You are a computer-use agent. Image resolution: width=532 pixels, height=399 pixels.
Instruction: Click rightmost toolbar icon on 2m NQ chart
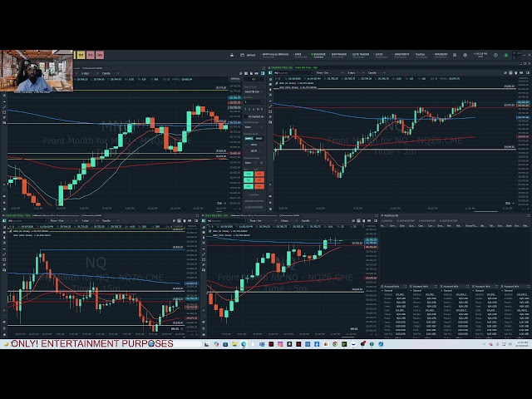(x=527, y=73)
